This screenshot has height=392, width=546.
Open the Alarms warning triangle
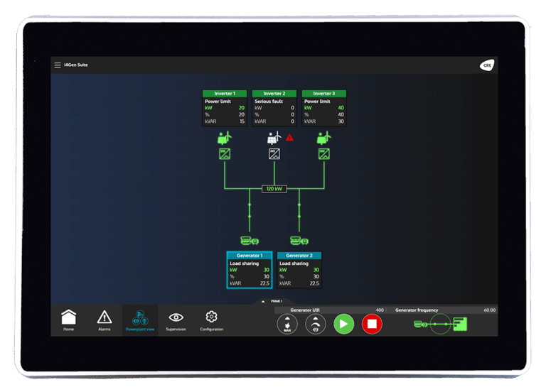[x=105, y=319]
